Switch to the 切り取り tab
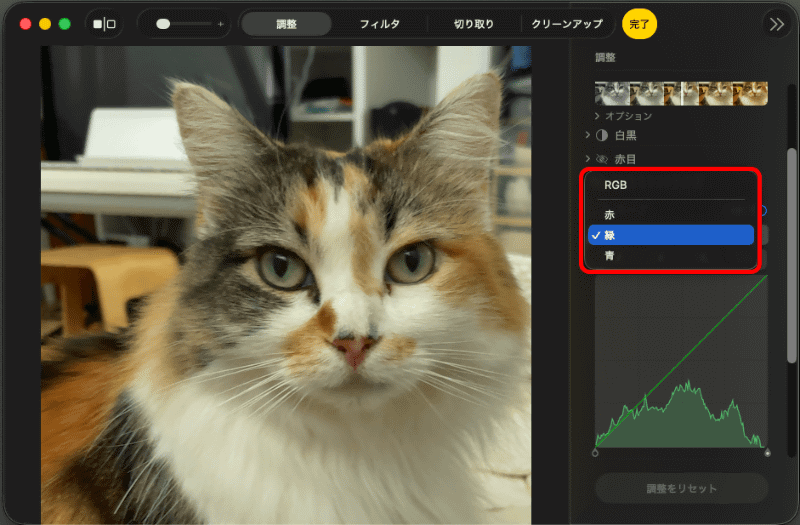Screen dimensions: 800x525 pos(473,24)
